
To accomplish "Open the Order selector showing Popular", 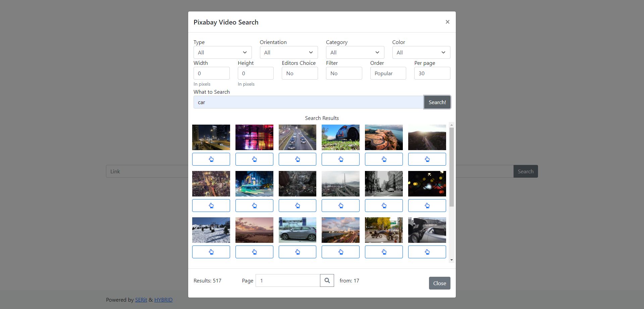I will [x=388, y=73].
